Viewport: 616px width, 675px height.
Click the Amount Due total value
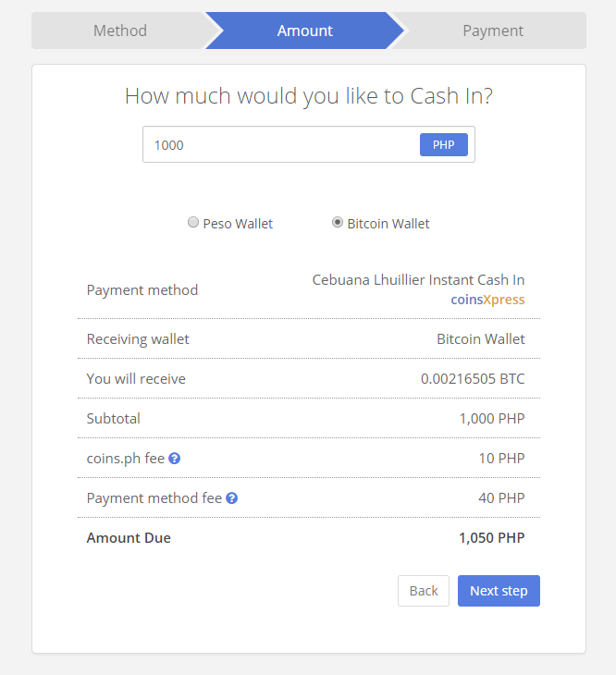[491, 537]
